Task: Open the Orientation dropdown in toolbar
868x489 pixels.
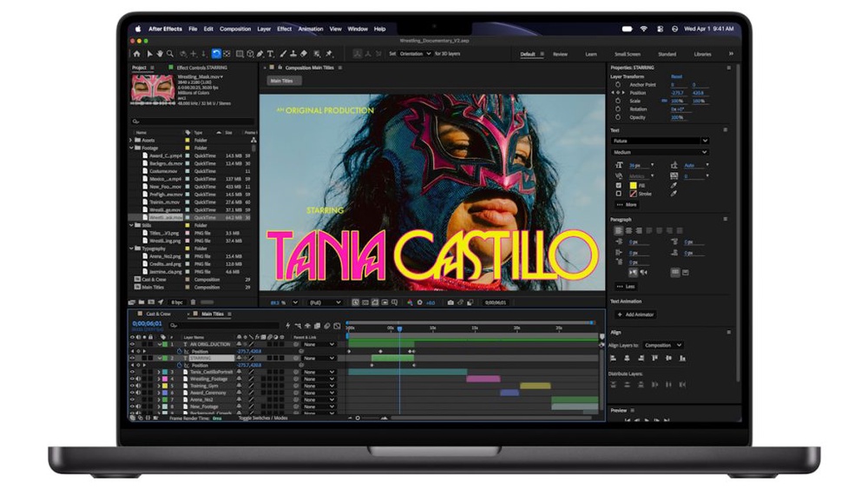Action: (415, 54)
